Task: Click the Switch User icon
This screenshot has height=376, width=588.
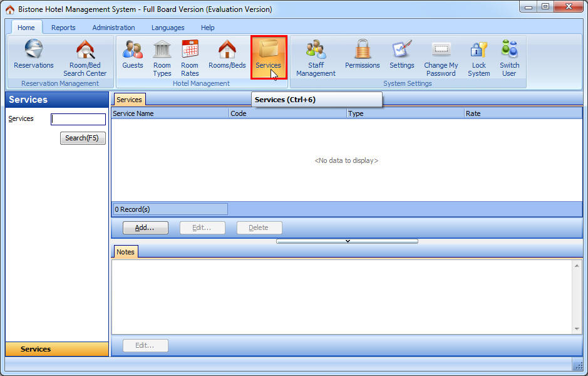Action: point(509,57)
